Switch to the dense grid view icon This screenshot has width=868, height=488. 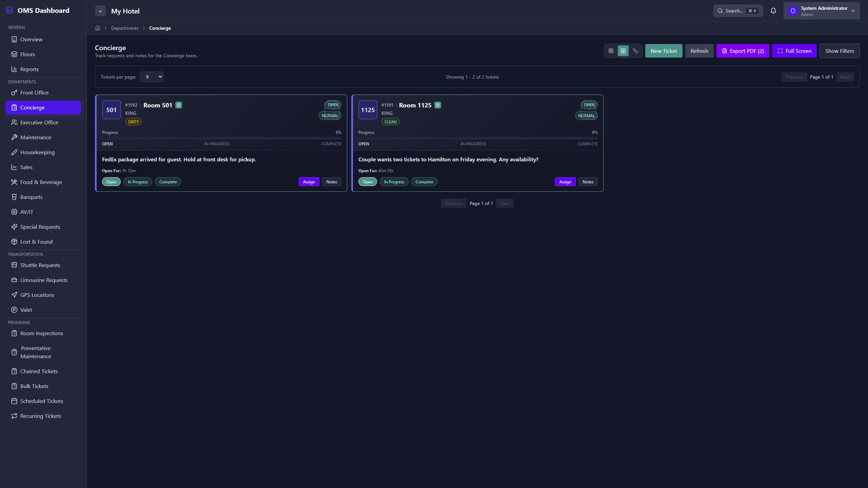(x=611, y=51)
